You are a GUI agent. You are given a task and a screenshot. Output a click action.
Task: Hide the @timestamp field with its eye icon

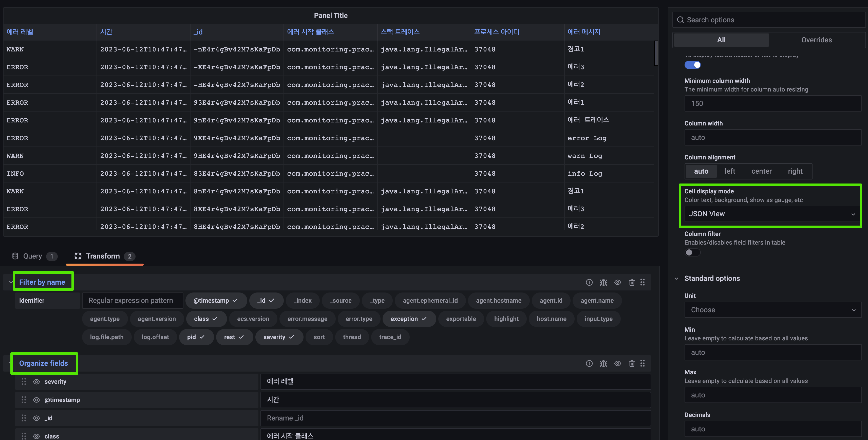(x=36, y=399)
